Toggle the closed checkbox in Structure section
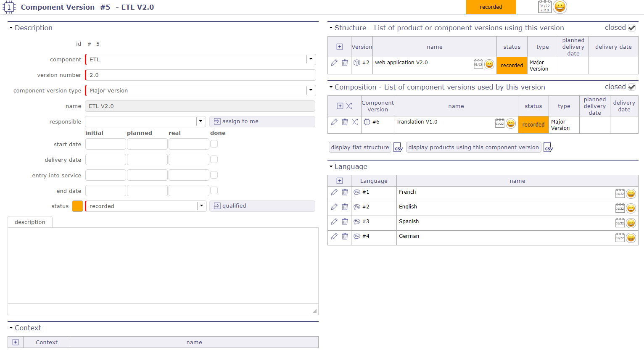This screenshot has width=644, height=361. click(x=632, y=27)
